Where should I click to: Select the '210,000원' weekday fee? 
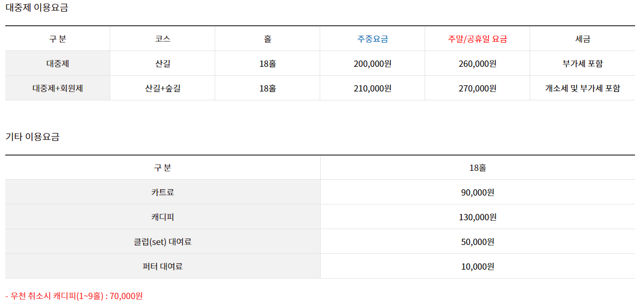(x=373, y=88)
